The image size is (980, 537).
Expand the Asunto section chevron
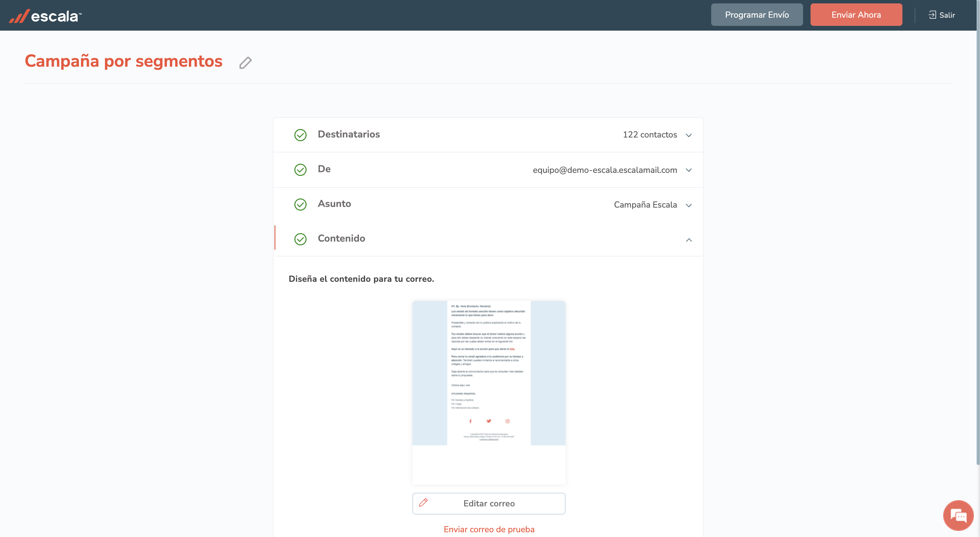(x=689, y=205)
